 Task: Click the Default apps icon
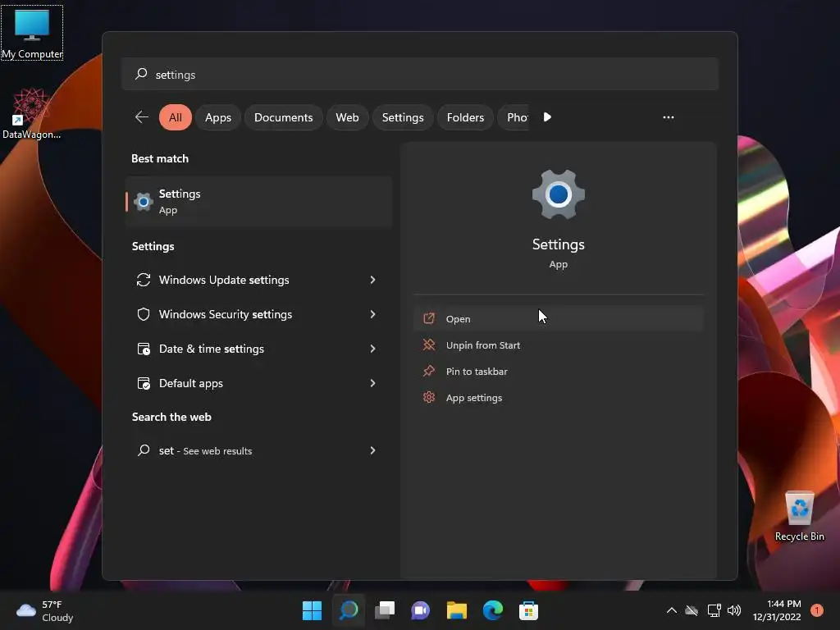tap(144, 383)
